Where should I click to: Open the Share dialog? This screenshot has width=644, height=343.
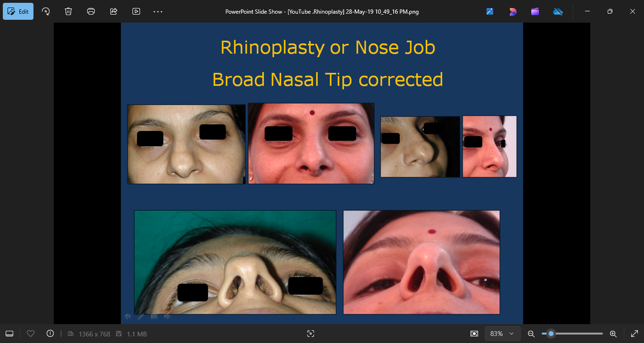click(114, 11)
